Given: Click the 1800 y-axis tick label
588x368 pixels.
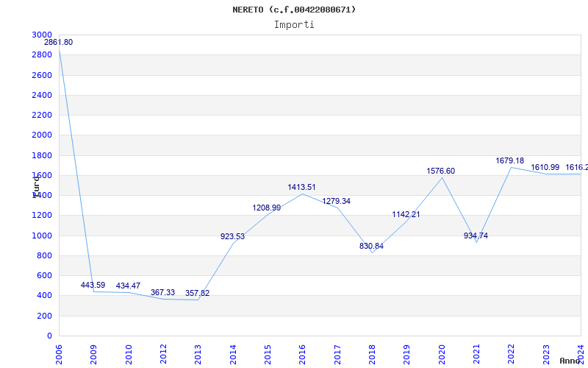Looking at the screenshot, I should [42, 155].
